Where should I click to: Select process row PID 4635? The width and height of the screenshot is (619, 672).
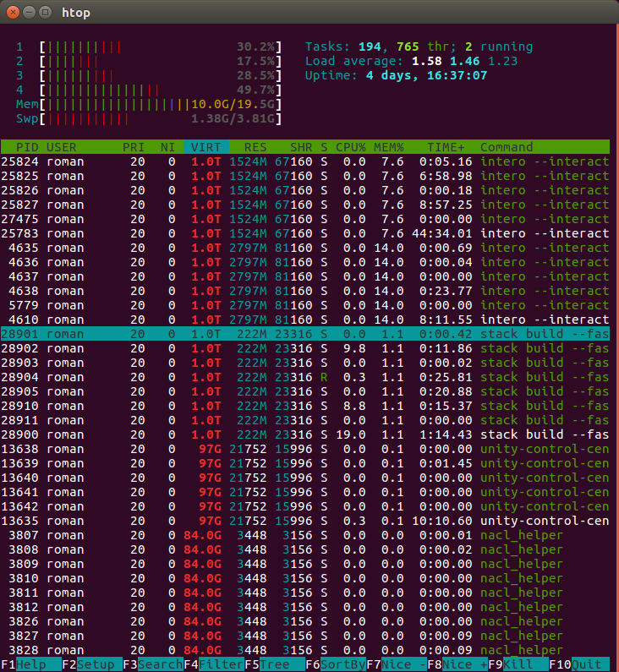click(304, 248)
